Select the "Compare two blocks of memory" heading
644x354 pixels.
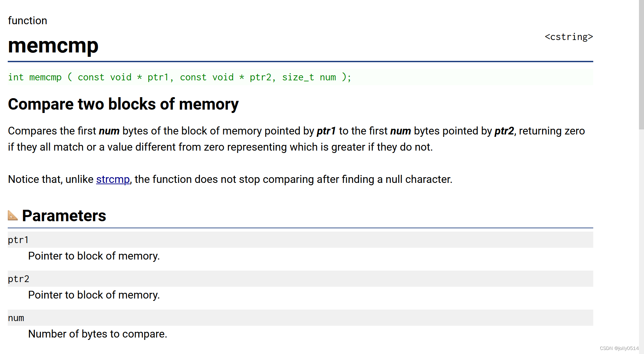pos(123,104)
